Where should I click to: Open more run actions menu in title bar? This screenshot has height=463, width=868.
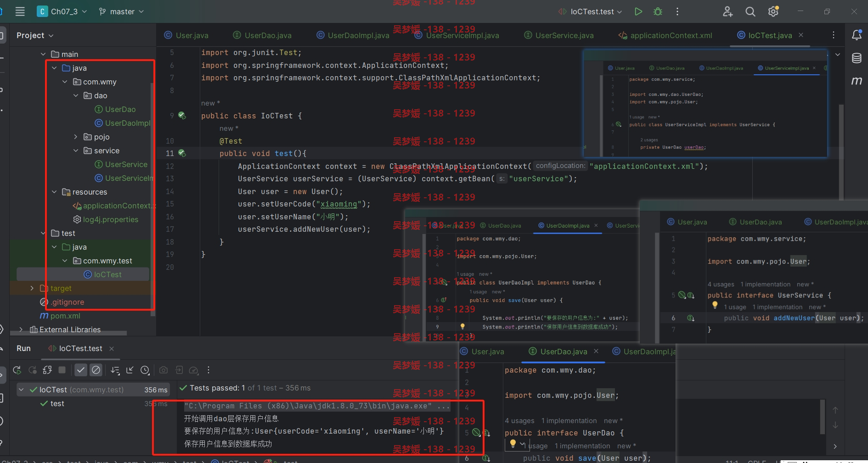[x=677, y=11]
